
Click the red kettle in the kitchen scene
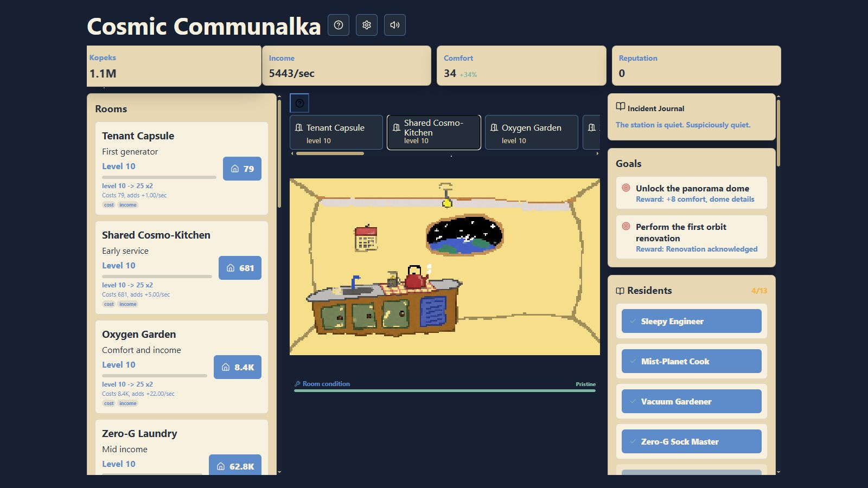click(x=416, y=278)
